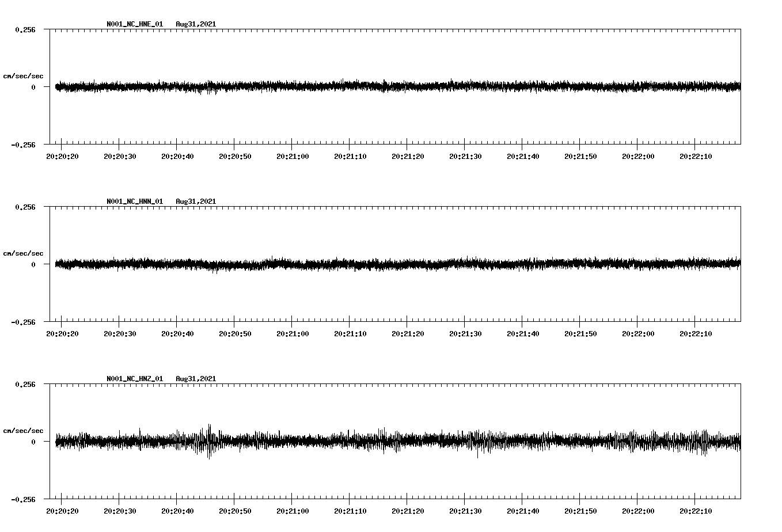Click the 20:22:10 time label on HNZ plot

pos(696,511)
